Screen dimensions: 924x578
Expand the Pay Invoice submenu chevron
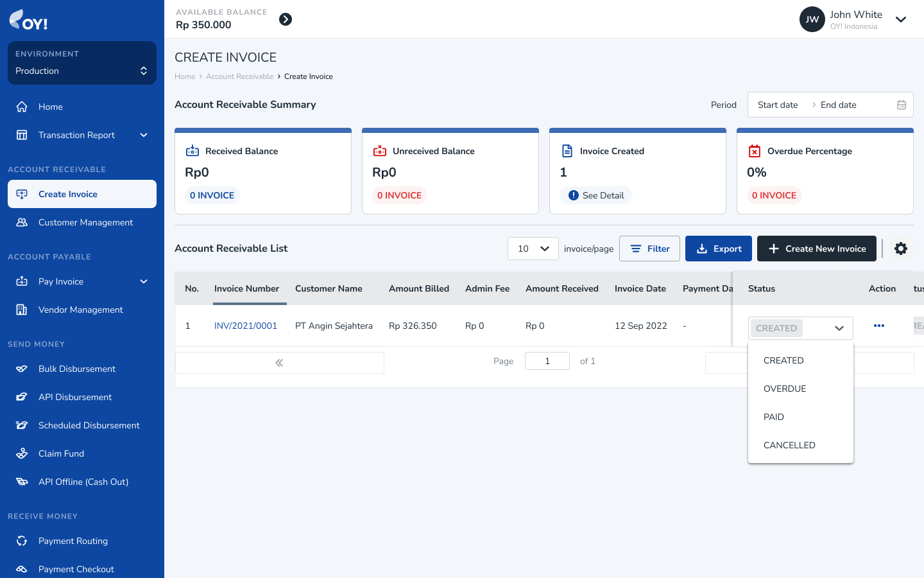tap(144, 281)
